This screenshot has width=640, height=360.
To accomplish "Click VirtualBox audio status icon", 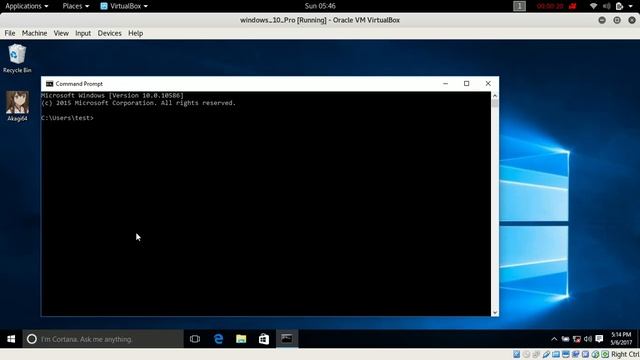I will click(x=536, y=354).
